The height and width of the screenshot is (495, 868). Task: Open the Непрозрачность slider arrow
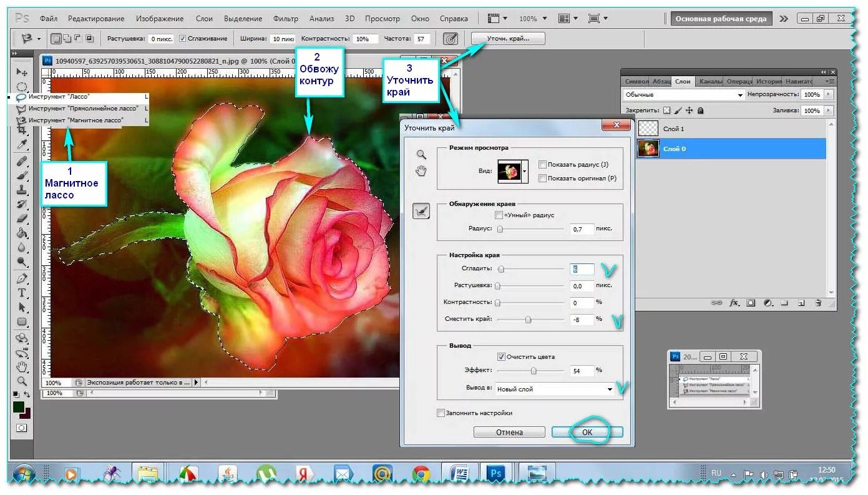tap(829, 94)
